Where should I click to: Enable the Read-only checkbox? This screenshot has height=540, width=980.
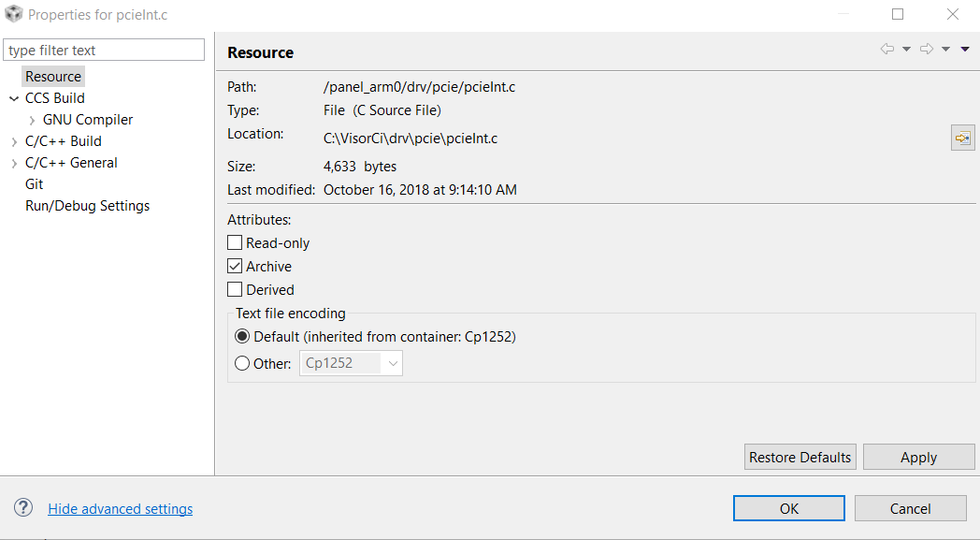235,242
